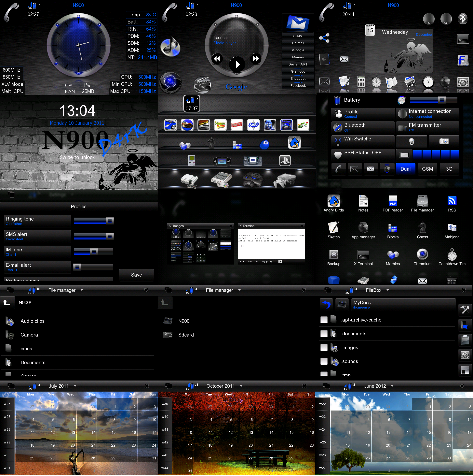Open the G-Mail envelope icon widget
This screenshot has height=476, width=473.
pyautogui.click(x=298, y=23)
